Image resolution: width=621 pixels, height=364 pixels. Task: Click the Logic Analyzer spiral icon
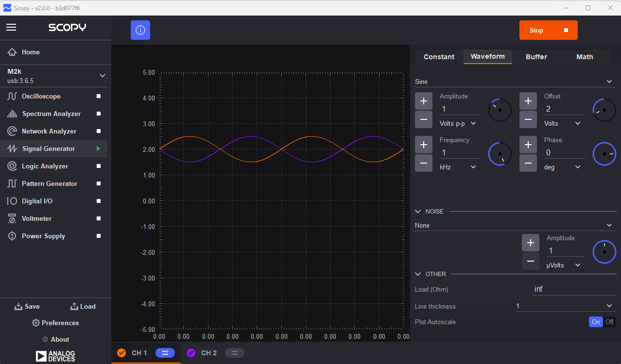tap(12, 166)
